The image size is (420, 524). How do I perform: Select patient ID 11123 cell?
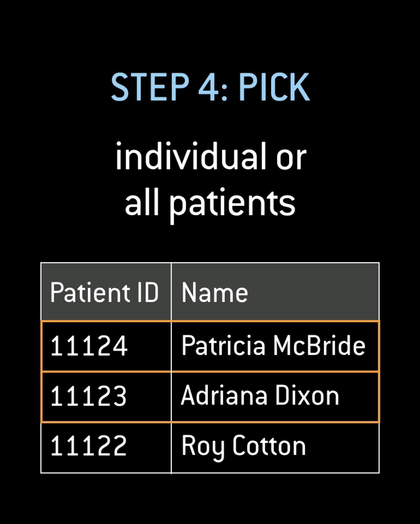coord(88,396)
